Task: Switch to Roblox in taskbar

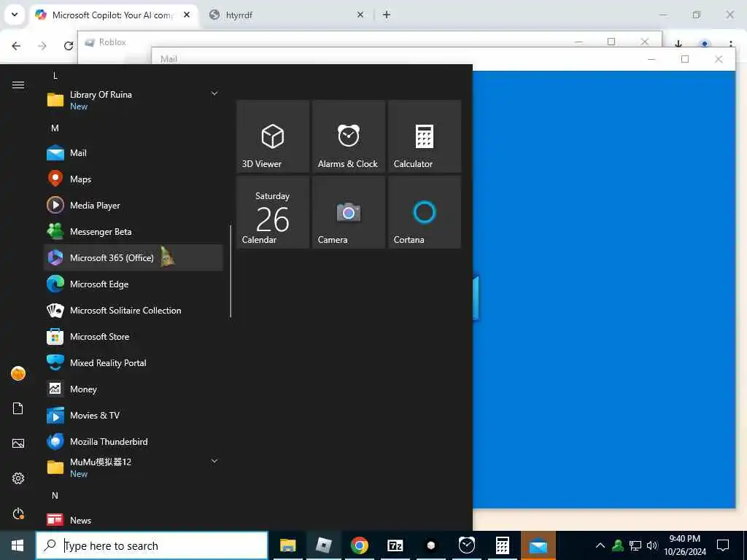Action: (x=323, y=545)
